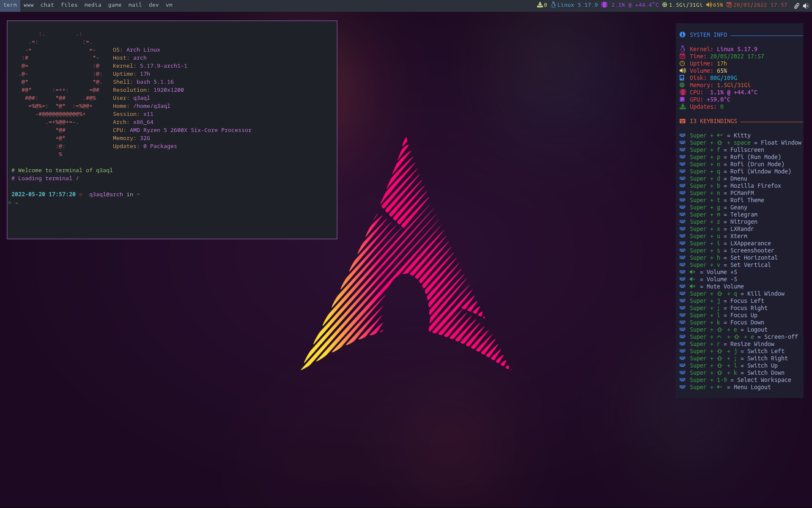The height and width of the screenshot is (508, 812).
Task: Click the Updates download icon in conky
Action: pos(683,107)
